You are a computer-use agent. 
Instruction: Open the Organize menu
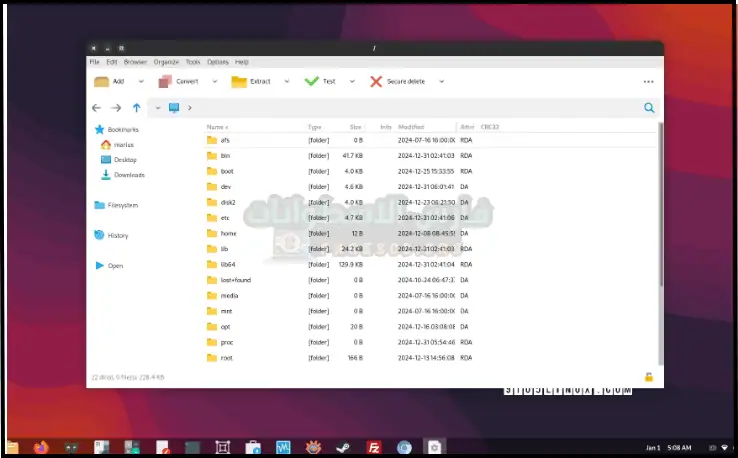[x=166, y=62]
